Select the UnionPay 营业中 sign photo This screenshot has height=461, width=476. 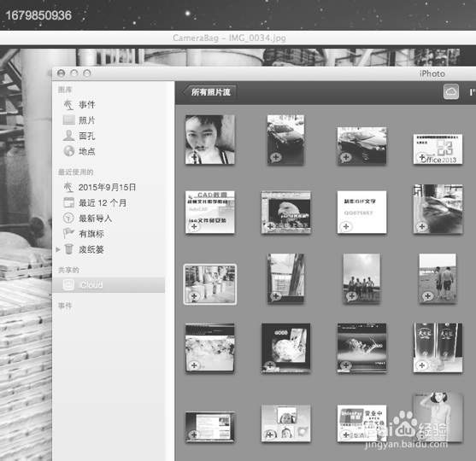[361, 423]
